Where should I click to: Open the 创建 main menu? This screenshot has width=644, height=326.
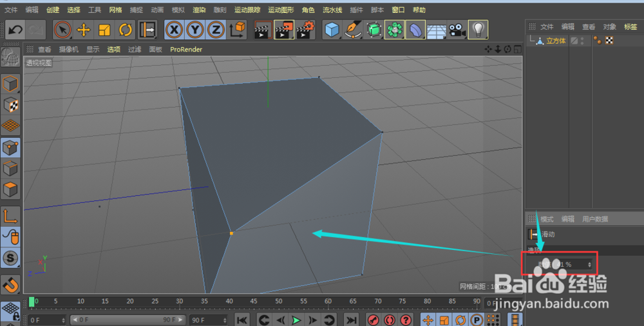click(53, 10)
